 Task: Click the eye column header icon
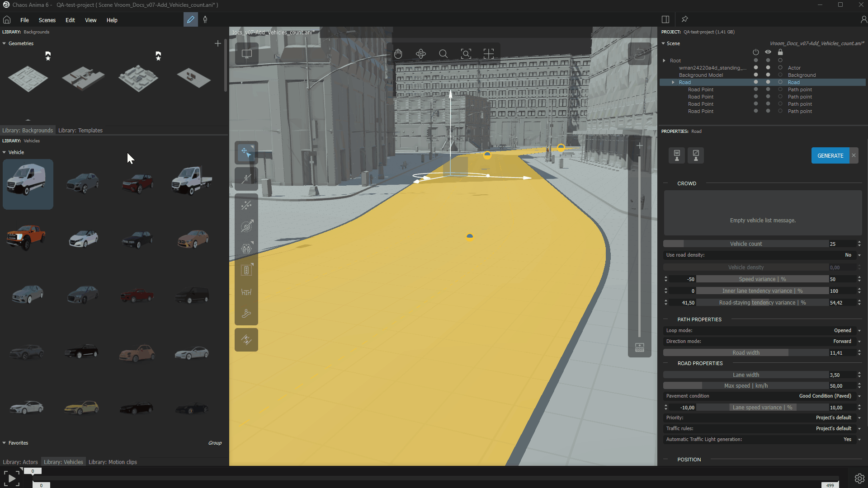click(x=768, y=52)
